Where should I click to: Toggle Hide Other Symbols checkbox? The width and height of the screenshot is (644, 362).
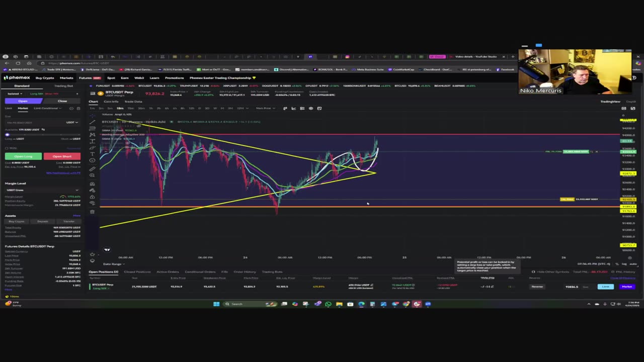point(533,272)
